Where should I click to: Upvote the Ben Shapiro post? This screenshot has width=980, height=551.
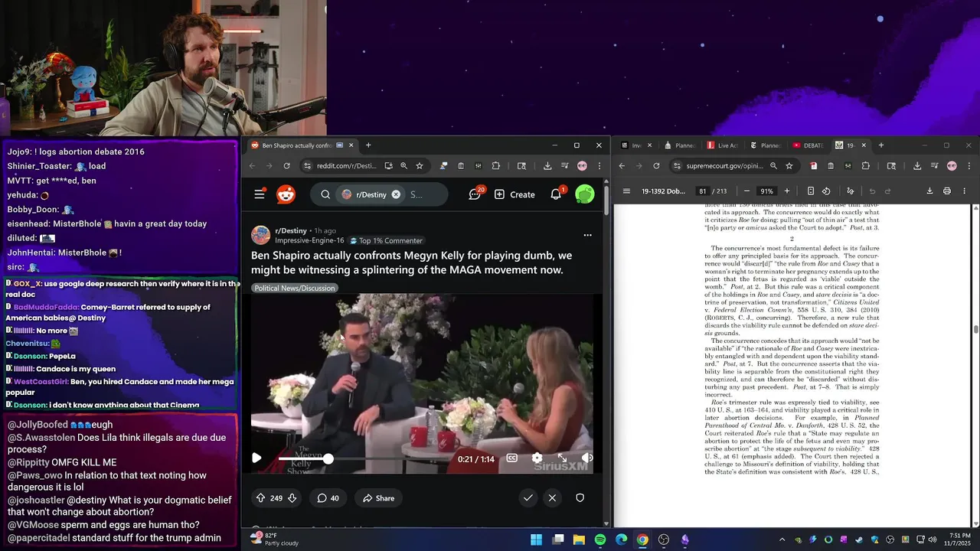260,498
